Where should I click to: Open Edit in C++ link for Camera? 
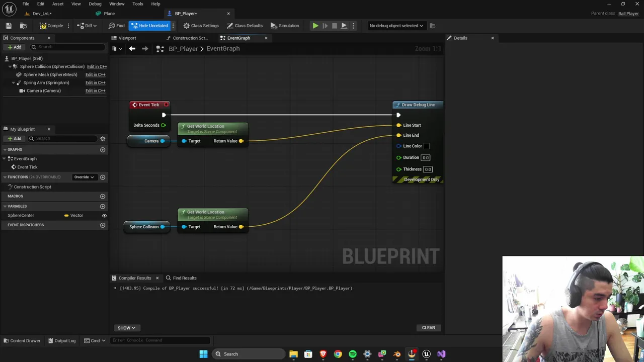pos(95,90)
